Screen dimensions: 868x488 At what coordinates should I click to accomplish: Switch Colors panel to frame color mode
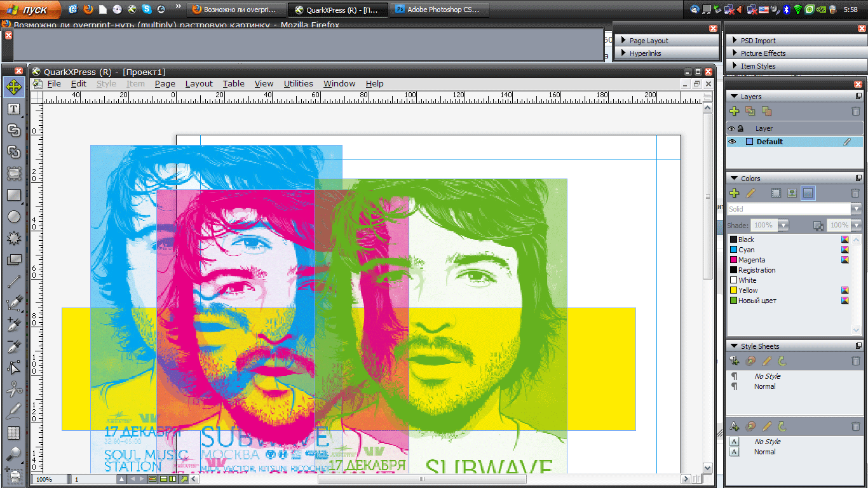coord(776,193)
